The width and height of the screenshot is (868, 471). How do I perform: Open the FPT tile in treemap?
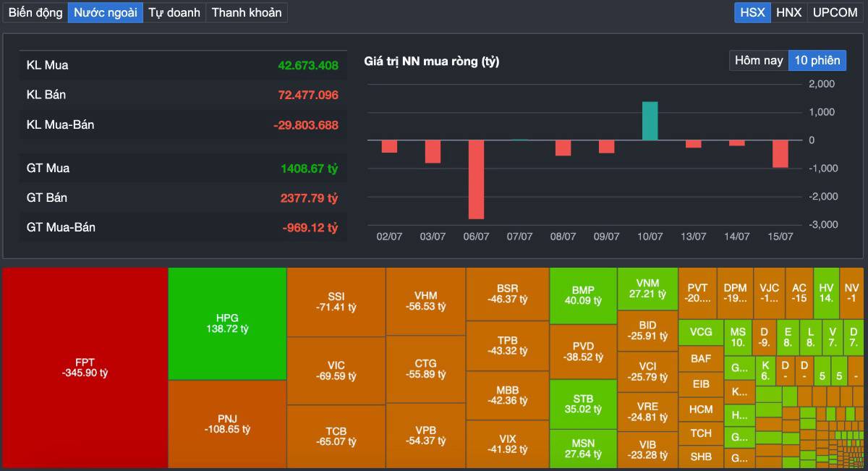tap(85, 368)
